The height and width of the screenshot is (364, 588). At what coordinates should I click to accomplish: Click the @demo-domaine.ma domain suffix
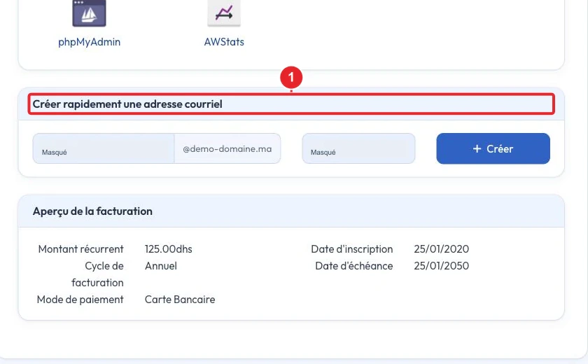(x=227, y=149)
